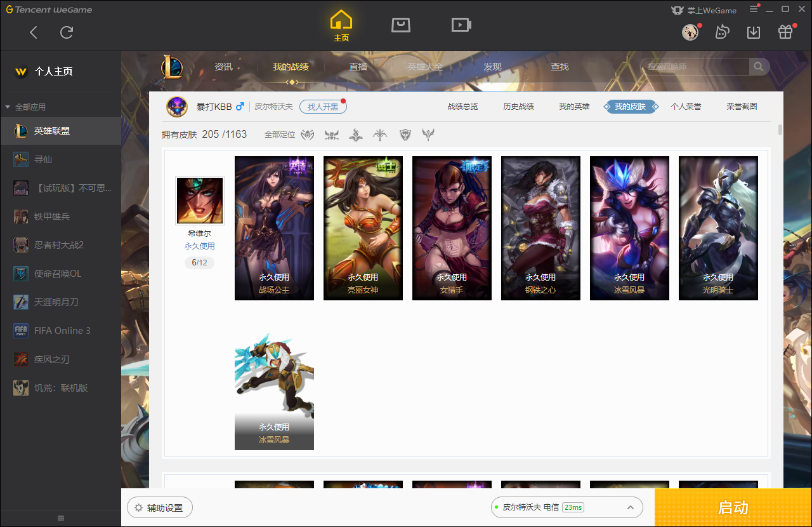Open the 个人荣誉 sub-tab
This screenshot has height=527, width=812.
point(686,107)
